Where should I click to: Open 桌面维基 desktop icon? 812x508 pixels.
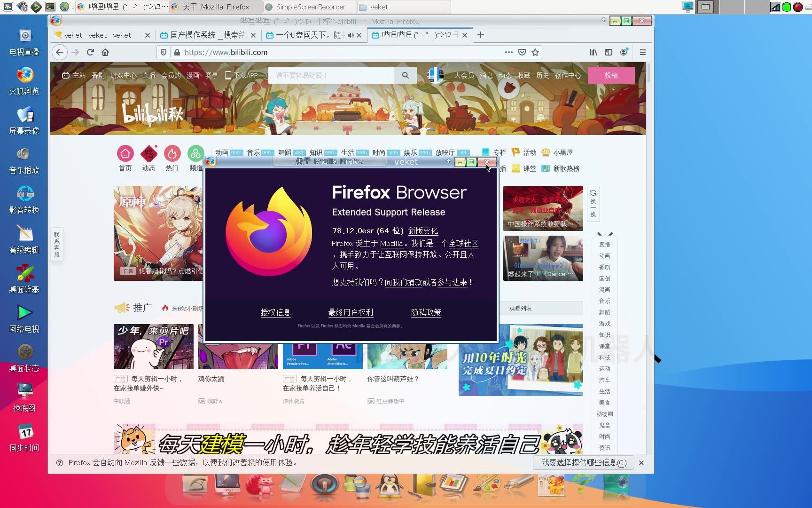24,279
